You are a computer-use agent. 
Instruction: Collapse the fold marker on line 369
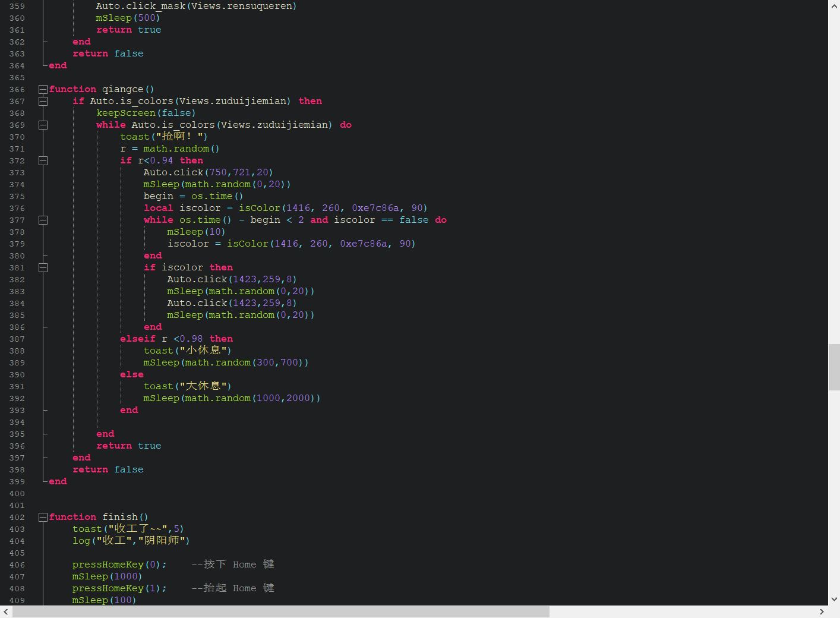coord(43,125)
